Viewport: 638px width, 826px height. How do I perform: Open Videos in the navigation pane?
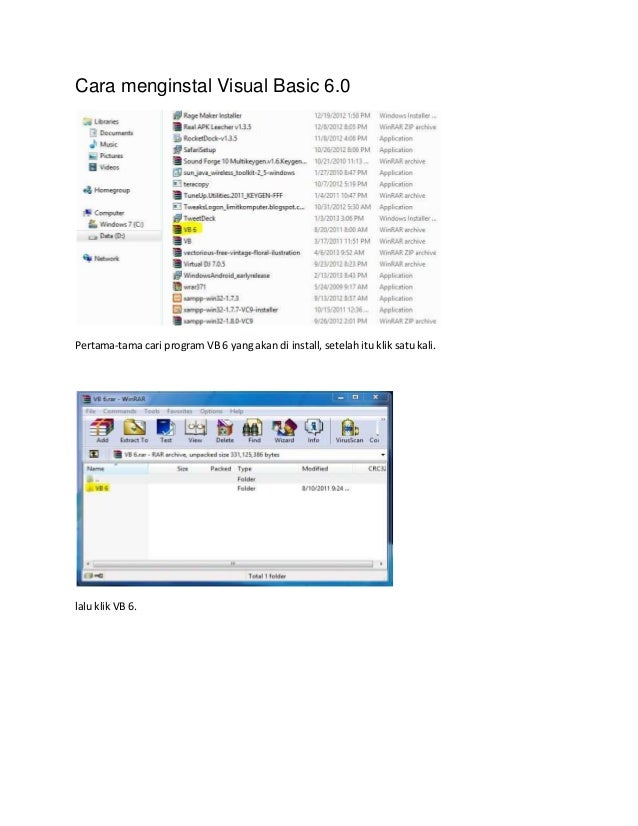coord(104,168)
